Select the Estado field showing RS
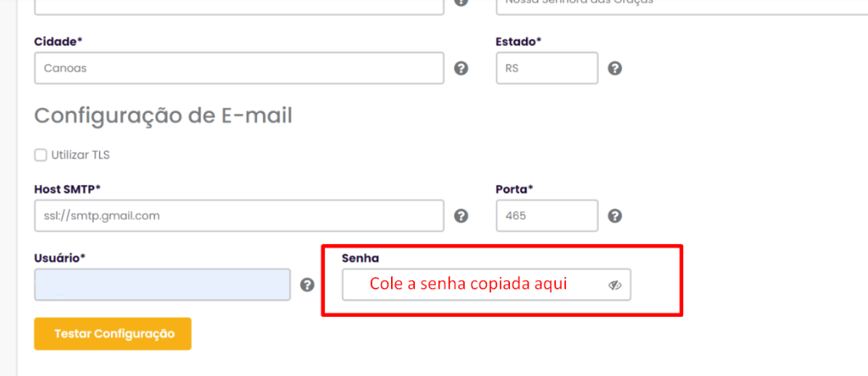Screen dimensions: 868x376 [x=547, y=68]
